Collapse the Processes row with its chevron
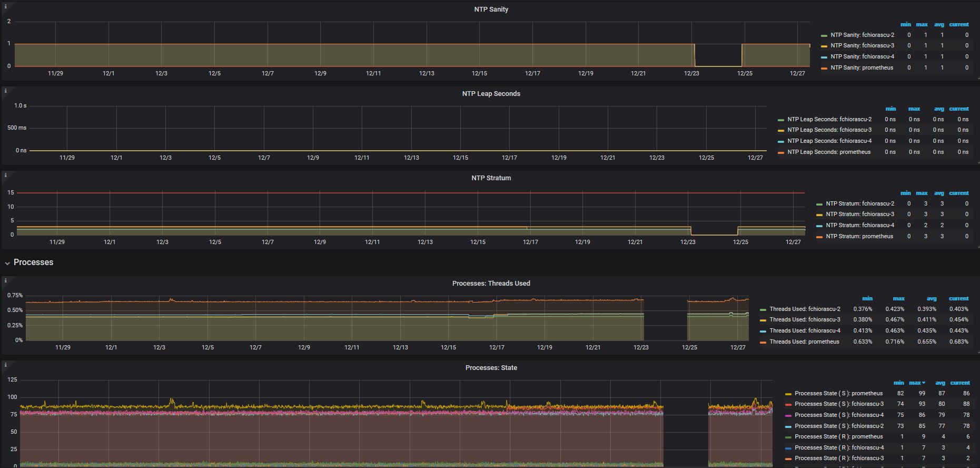This screenshot has height=468, width=980. 7,262
